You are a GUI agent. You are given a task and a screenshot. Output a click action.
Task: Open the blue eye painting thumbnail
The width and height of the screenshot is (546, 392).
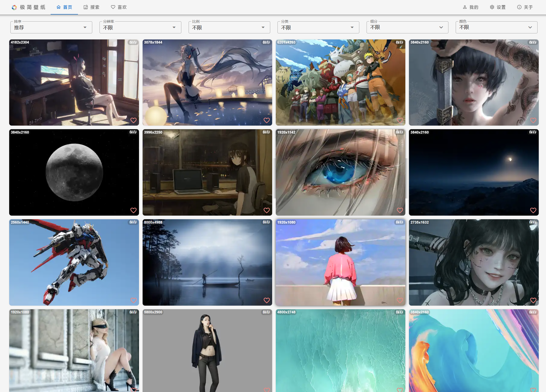tap(340, 172)
